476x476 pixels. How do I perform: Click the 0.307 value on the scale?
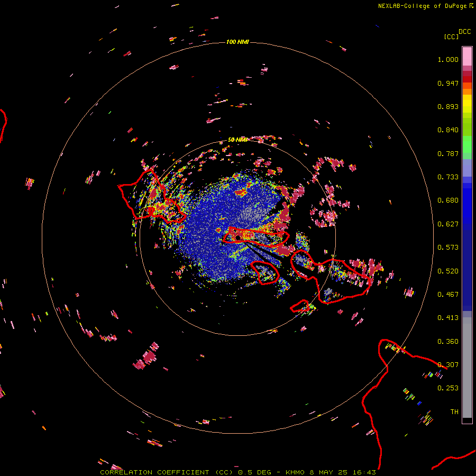(448, 365)
